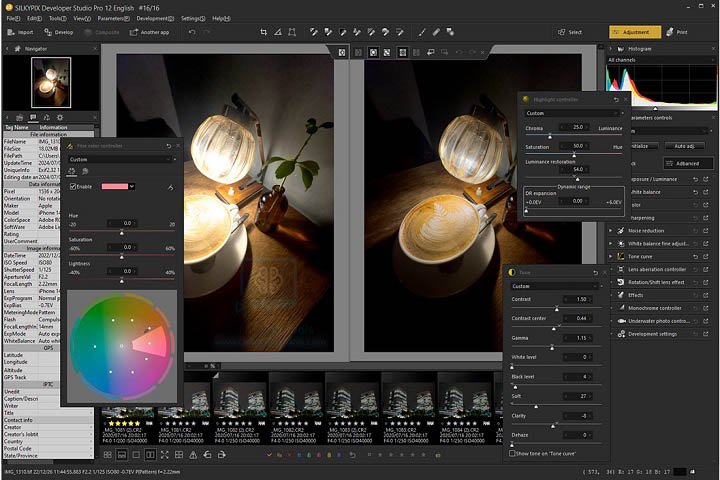Click the Redo arrow in the top toolbar
The width and height of the screenshot is (720, 480).
(207, 32)
